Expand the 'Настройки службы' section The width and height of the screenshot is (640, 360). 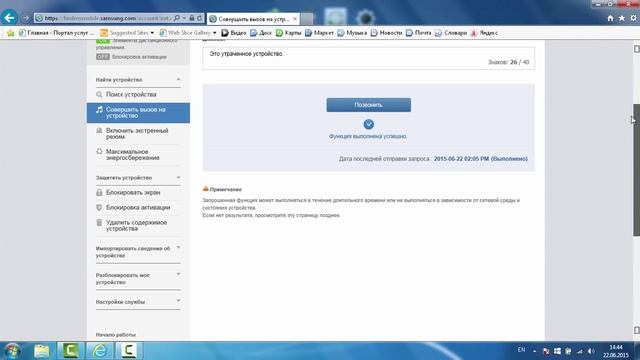pyautogui.click(x=138, y=302)
